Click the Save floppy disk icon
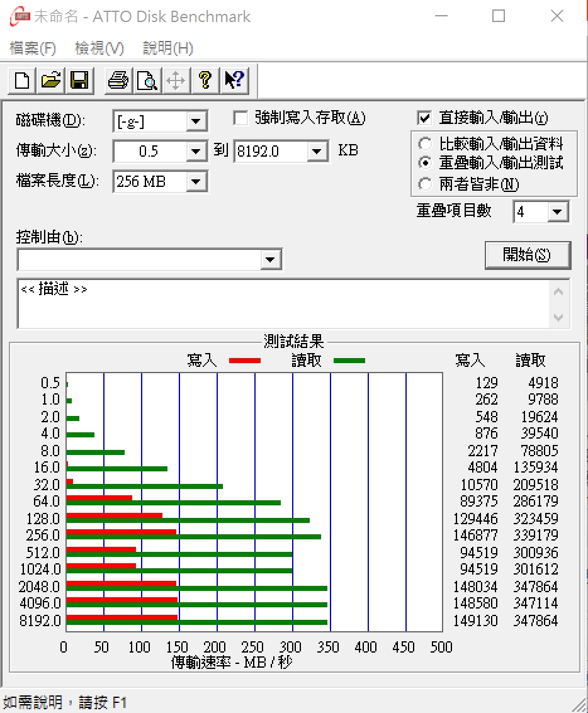This screenshot has width=588, height=713. 79,80
